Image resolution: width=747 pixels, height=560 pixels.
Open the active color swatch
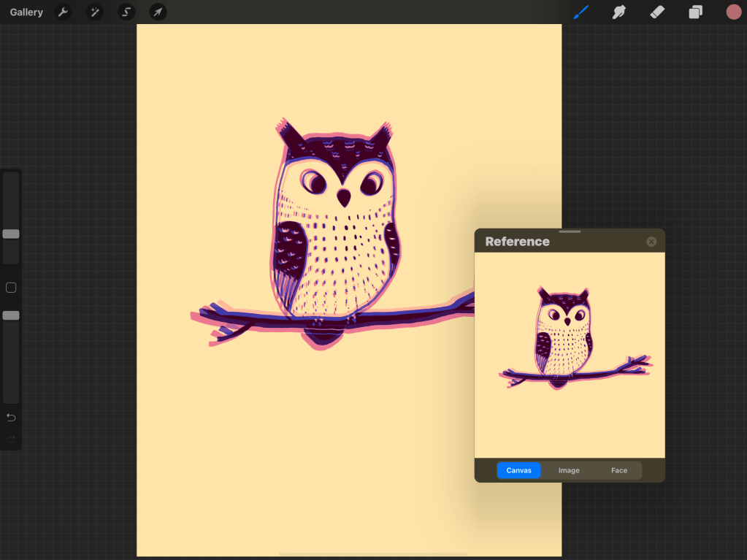[733, 12]
